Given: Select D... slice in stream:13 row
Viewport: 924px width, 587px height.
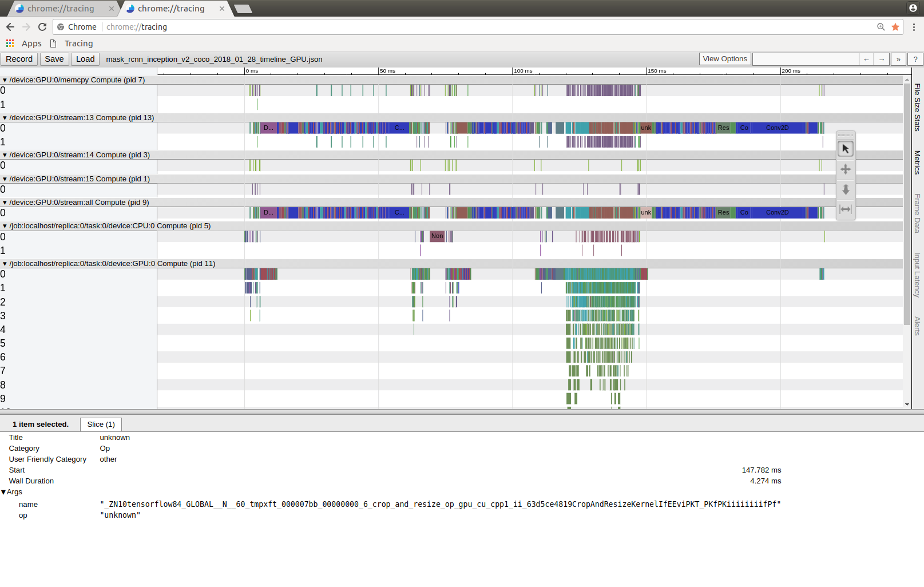Looking at the screenshot, I should pos(268,128).
